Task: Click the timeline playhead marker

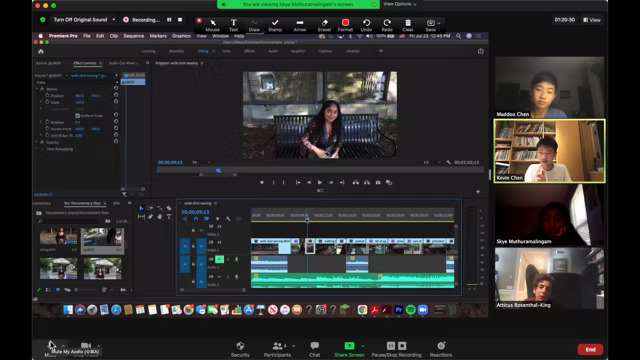Action: pos(307,220)
